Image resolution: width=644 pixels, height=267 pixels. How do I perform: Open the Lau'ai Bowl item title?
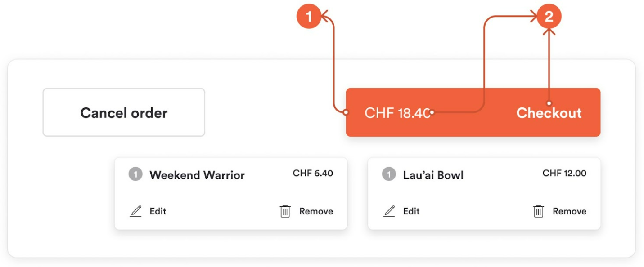[433, 175]
